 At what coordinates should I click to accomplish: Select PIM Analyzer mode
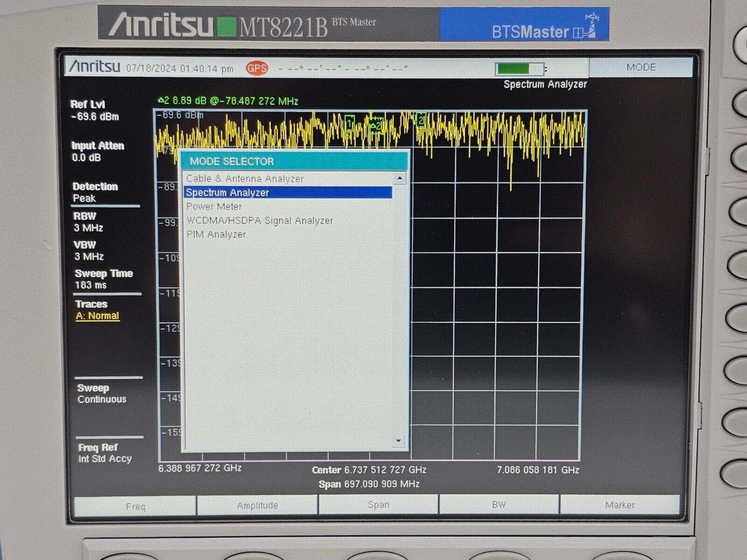216,235
